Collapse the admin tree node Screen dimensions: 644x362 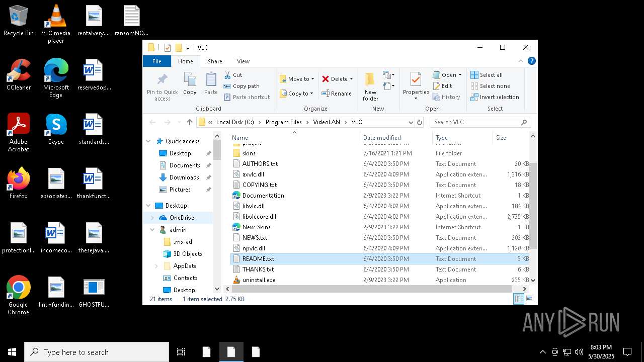[x=152, y=230]
